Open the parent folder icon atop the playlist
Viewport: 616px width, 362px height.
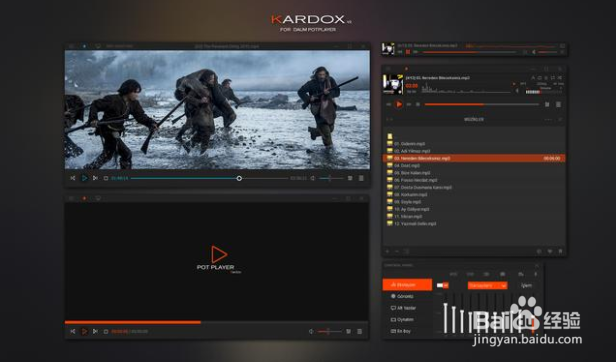click(x=390, y=136)
